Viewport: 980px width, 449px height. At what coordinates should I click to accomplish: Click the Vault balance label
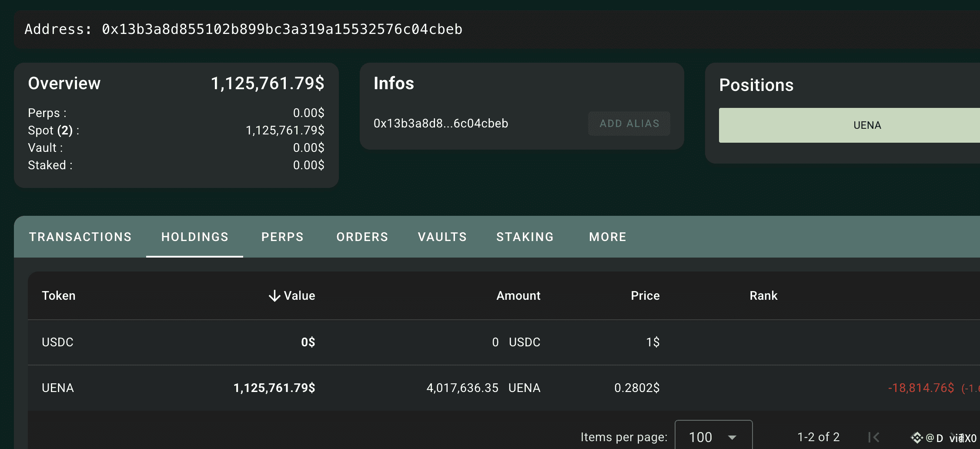(45, 148)
